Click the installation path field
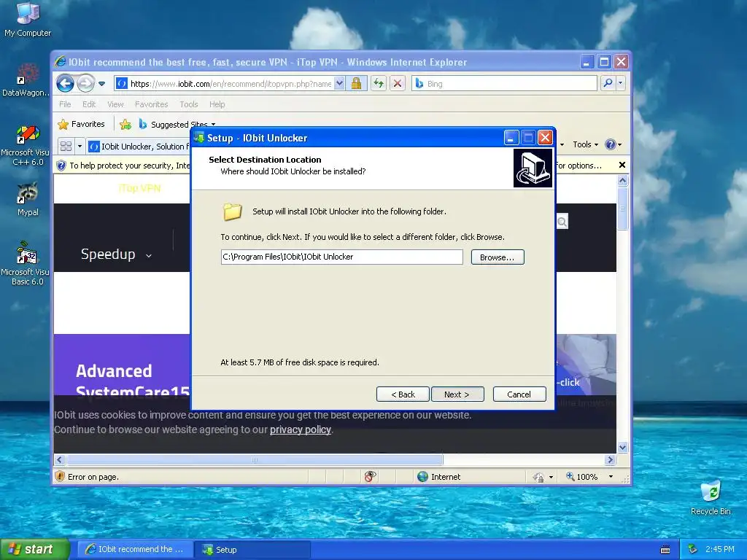The image size is (747, 560). 341,257
